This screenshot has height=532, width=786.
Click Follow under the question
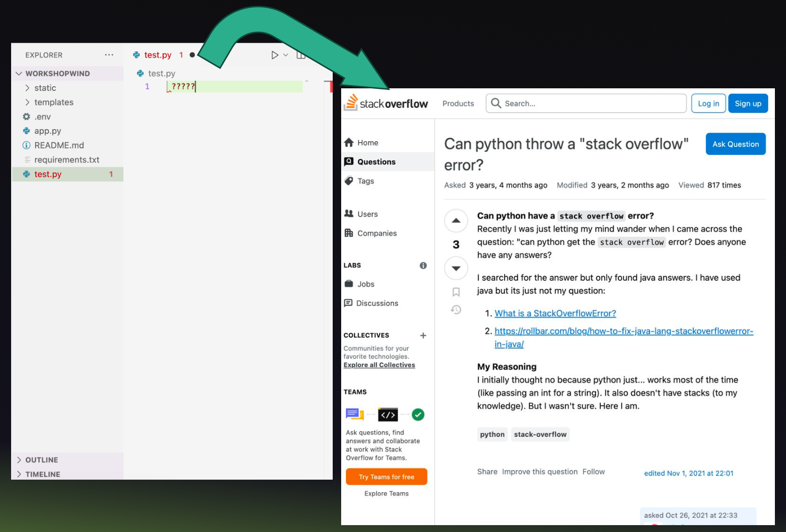593,472
